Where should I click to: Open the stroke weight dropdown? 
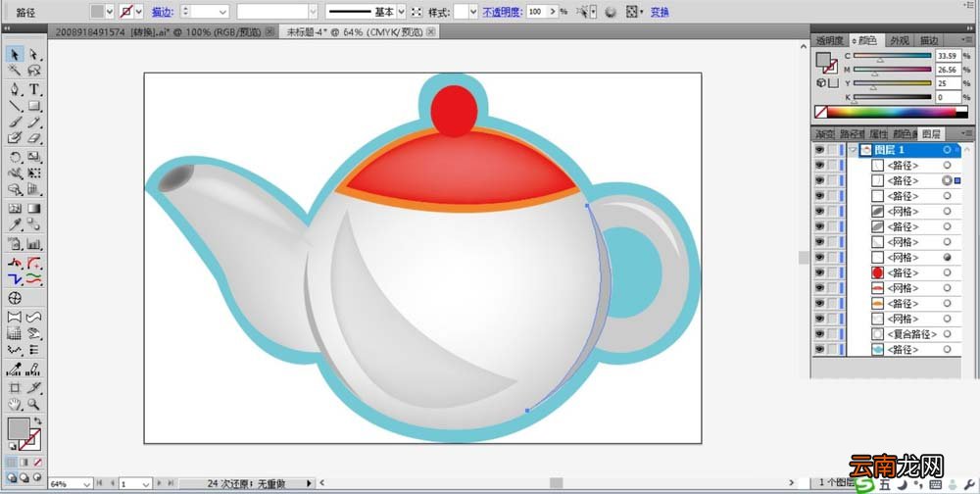pyautogui.click(x=222, y=11)
